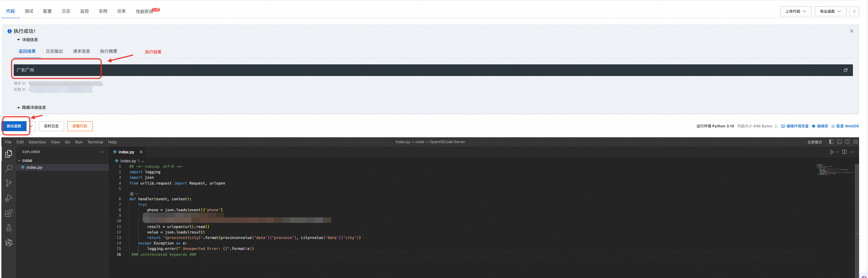The height and width of the screenshot is (278, 868).
Task: Open the 配置 WebIDE link
Action: (845, 126)
